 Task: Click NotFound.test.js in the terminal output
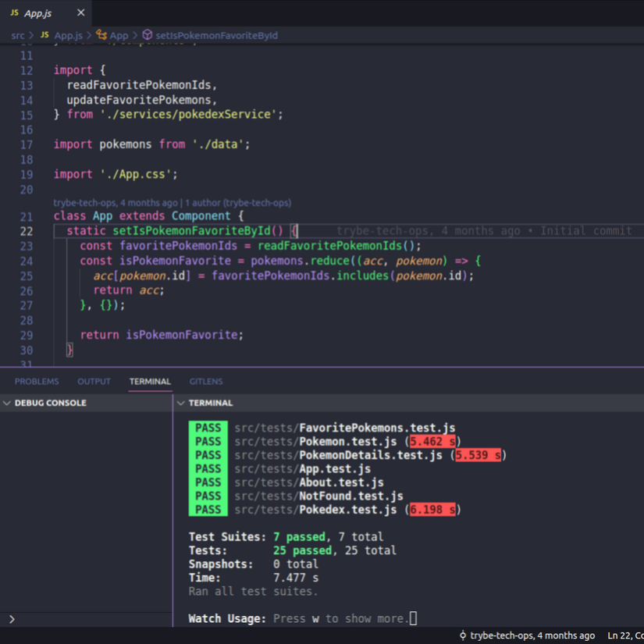[351, 496]
